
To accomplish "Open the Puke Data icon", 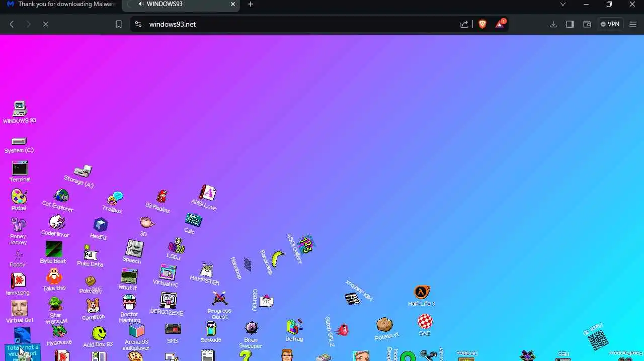I will [x=91, y=253].
